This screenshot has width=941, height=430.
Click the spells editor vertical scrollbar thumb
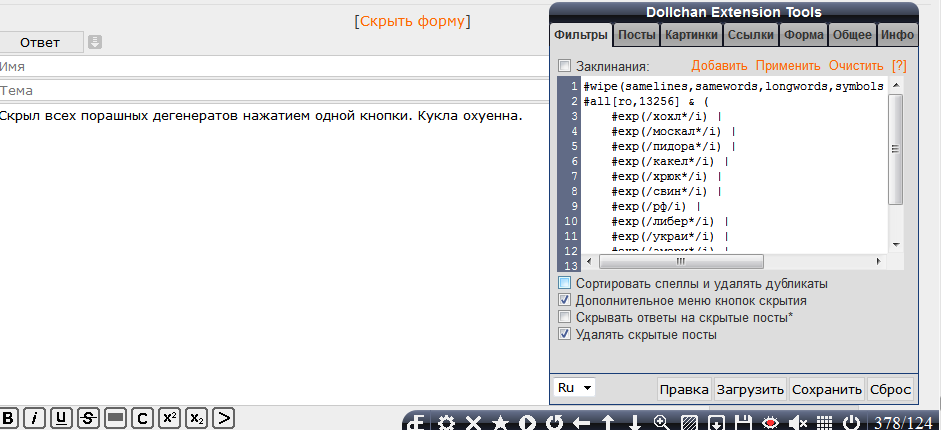[895, 149]
